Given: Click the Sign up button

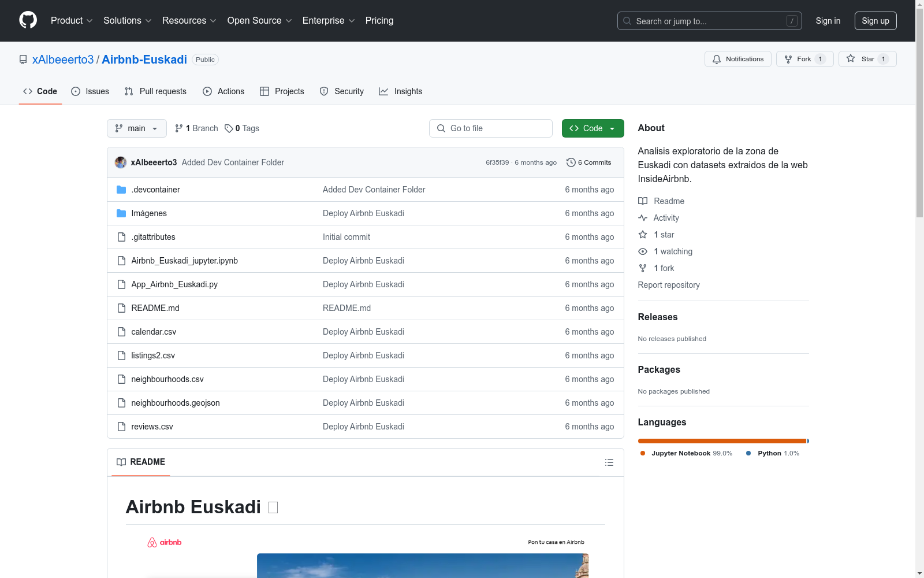Looking at the screenshot, I should (875, 21).
